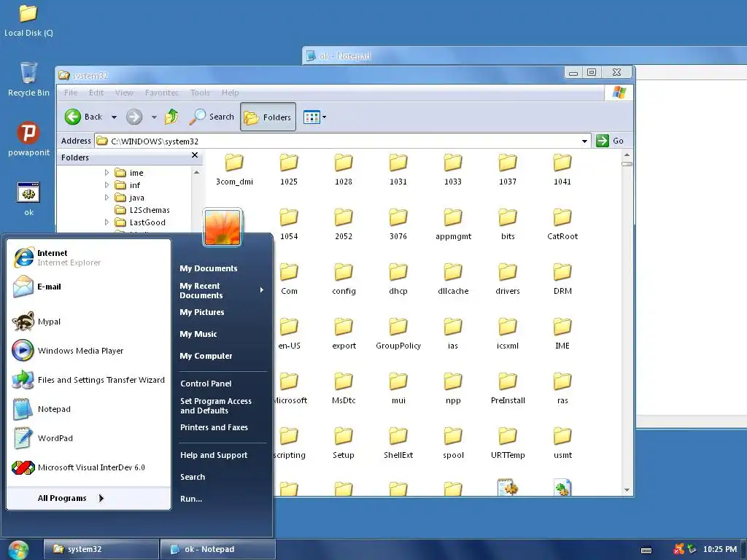Select the CatRoot folder

tap(562, 225)
